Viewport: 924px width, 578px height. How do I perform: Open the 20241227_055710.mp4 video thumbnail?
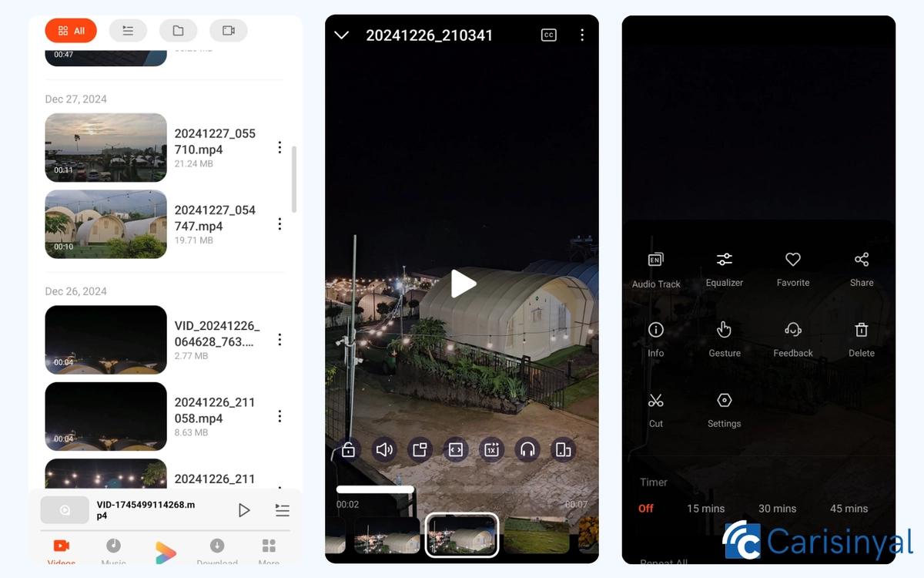106,147
